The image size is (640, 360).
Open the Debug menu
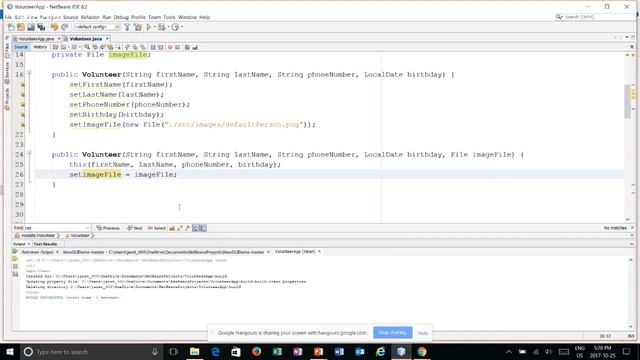(121, 17)
